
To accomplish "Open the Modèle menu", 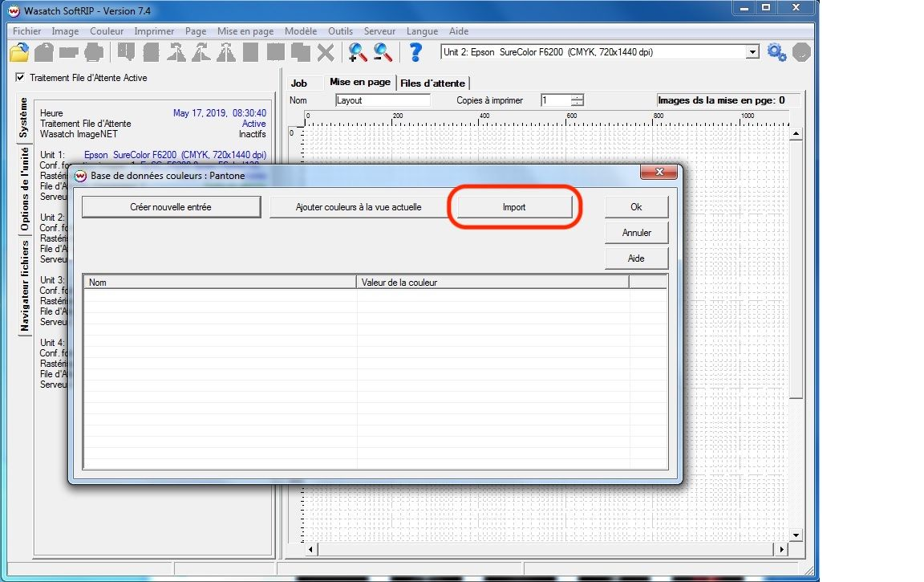I will click(301, 31).
